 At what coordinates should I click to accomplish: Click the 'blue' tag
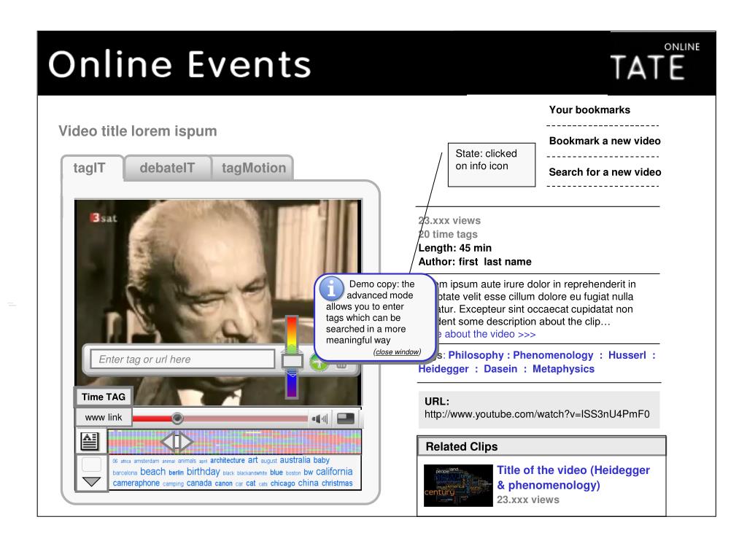click(x=276, y=472)
